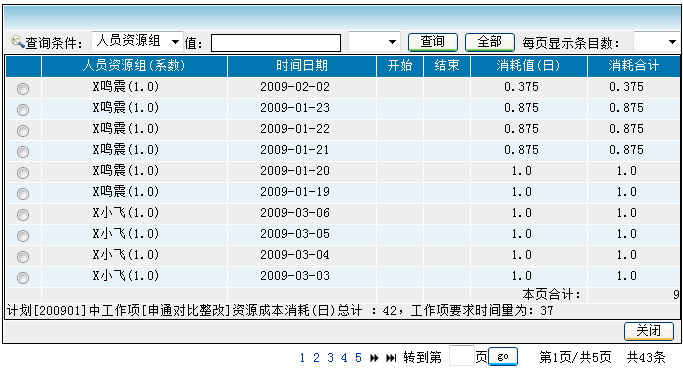
Task: Select radio for X小飞 2009-03-03 row
Action: pos(23,278)
